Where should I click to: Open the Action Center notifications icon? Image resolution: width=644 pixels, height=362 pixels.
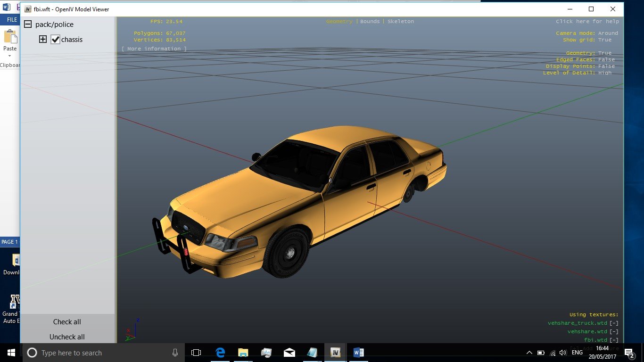tap(628, 353)
